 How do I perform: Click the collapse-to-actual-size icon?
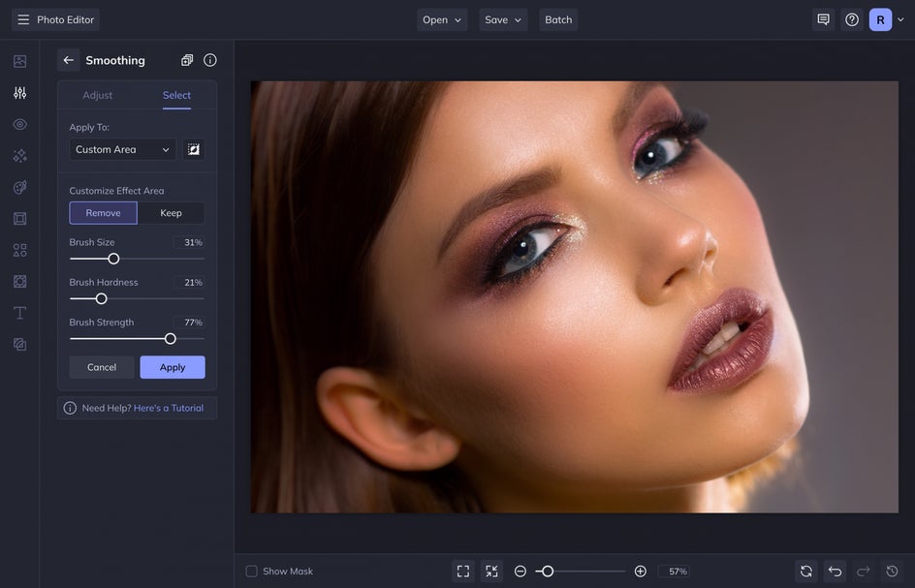point(492,572)
